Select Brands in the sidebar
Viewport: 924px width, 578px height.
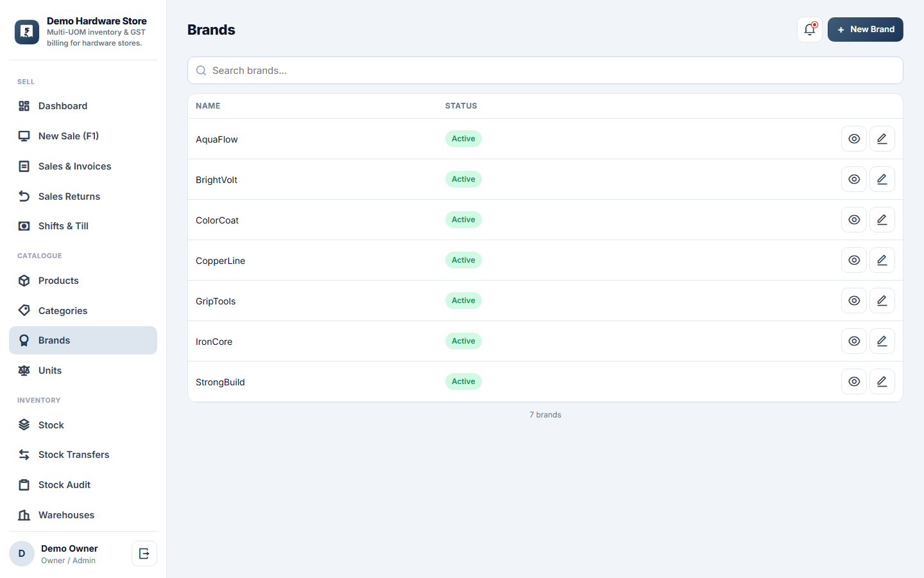tap(83, 340)
